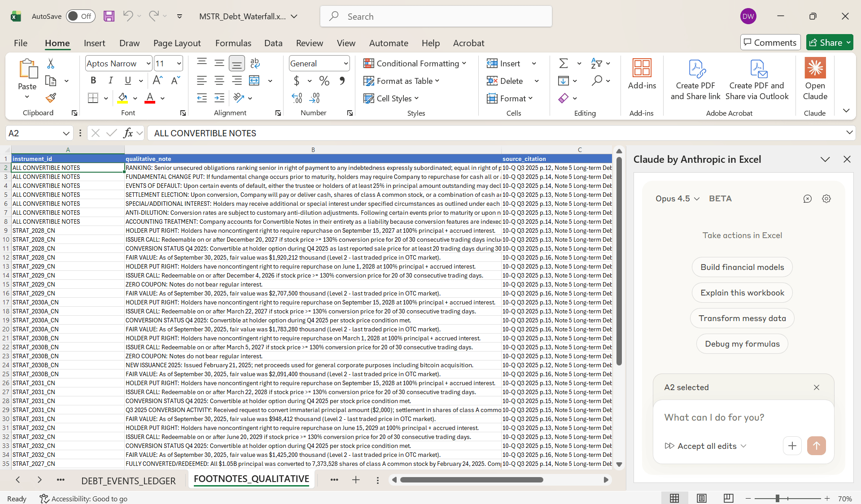
Task: Apply Percent Style number format
Action: [x=324, y=81]
